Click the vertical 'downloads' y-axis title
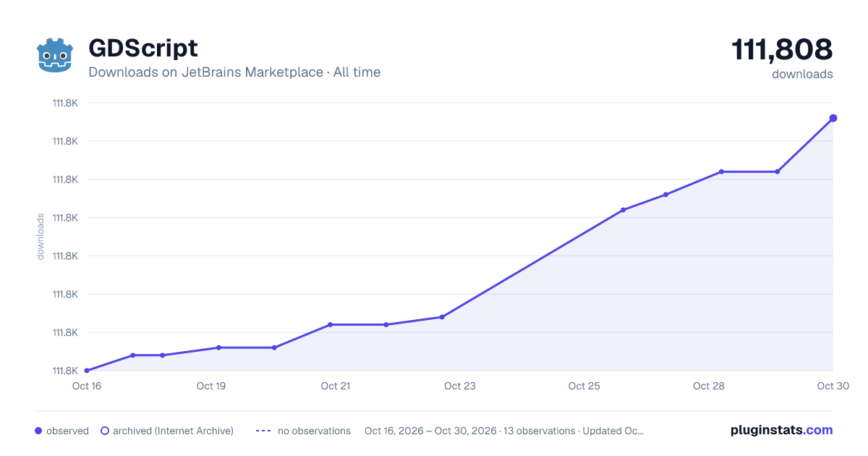The height and width of the screenshot is (456, 868). click(x=41, y=237)
